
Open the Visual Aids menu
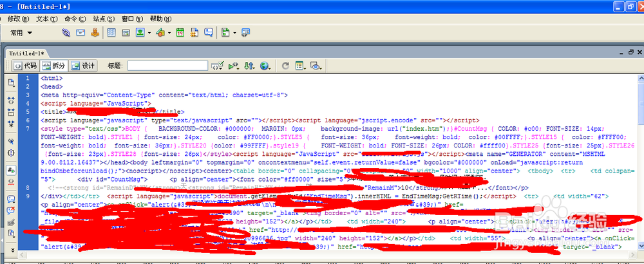point(316,66)
